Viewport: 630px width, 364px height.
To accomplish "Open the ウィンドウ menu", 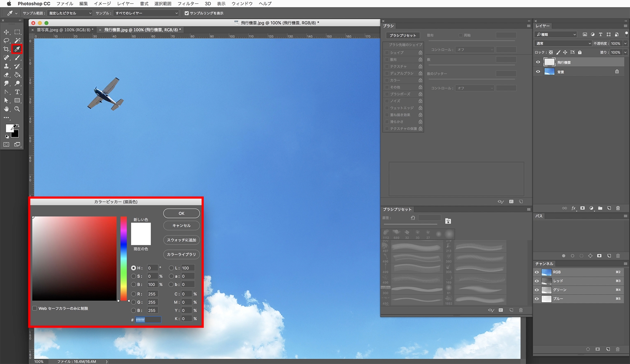I will click(x=242, y=3).
